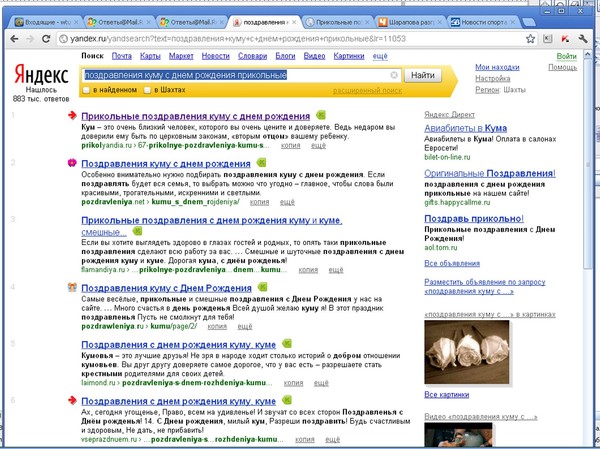Open the 'Новости' service link

point(215,56)
